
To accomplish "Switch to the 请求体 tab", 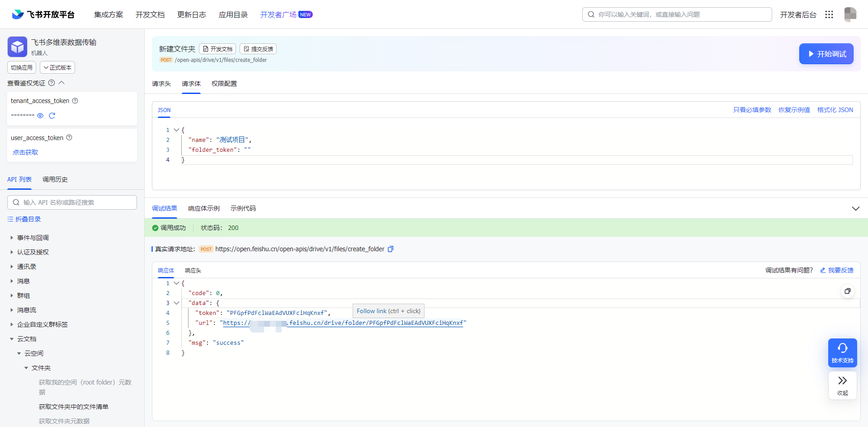I will point(191,84).
